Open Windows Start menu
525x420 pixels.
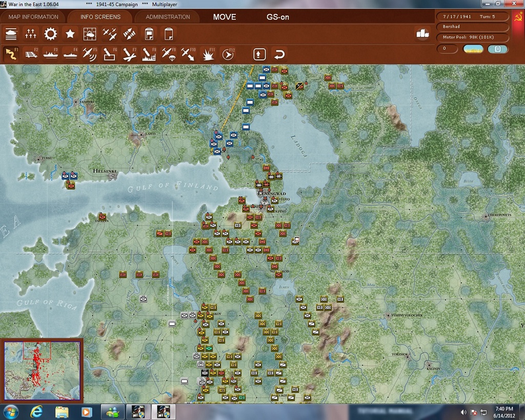tap(10, 412)
